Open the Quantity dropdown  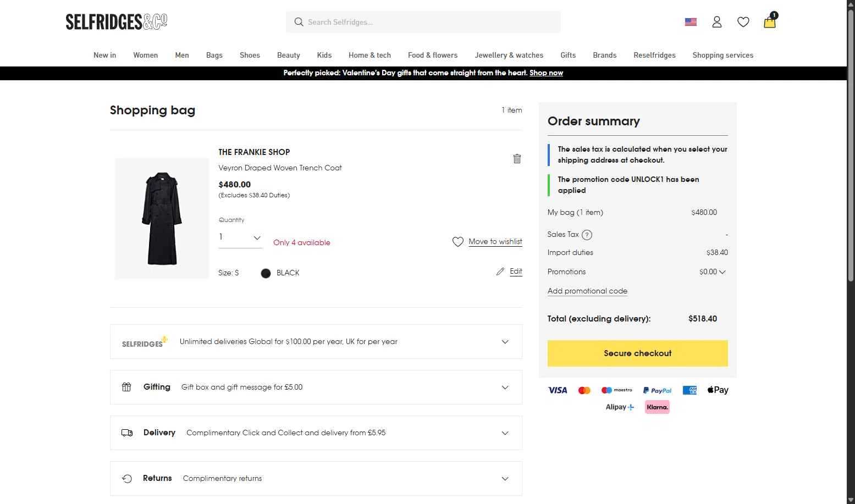pos(240,237)
